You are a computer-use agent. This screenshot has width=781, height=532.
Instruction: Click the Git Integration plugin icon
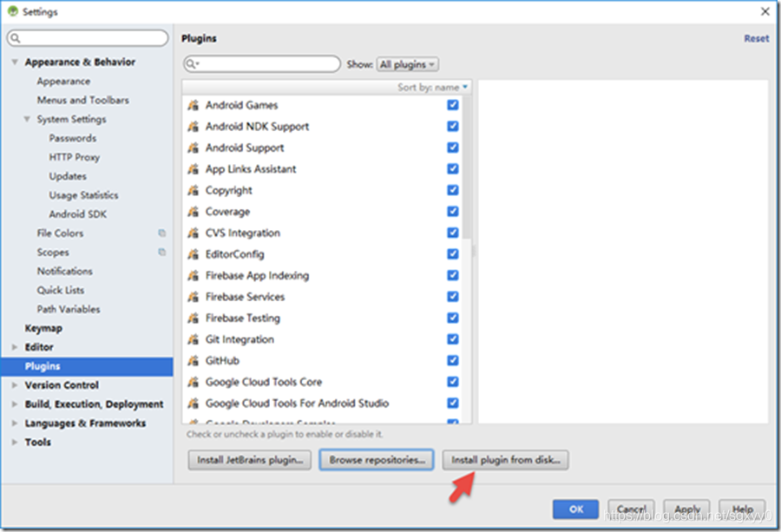click(194, 339)
